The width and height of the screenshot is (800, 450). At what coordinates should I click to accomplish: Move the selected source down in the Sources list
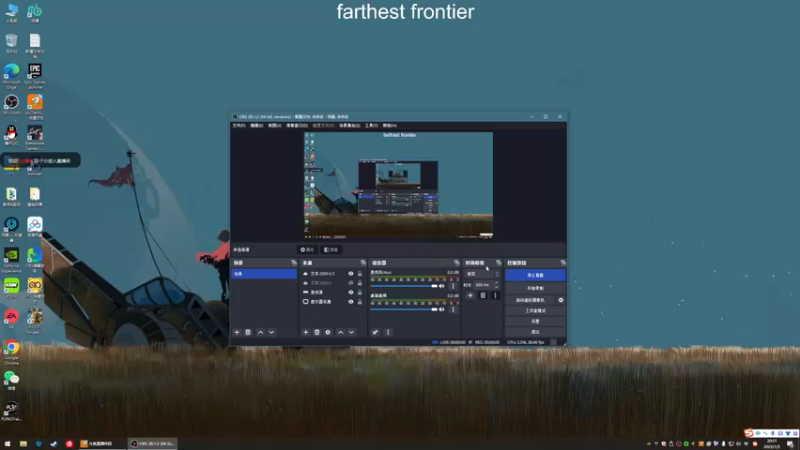[x=352, y=332]
